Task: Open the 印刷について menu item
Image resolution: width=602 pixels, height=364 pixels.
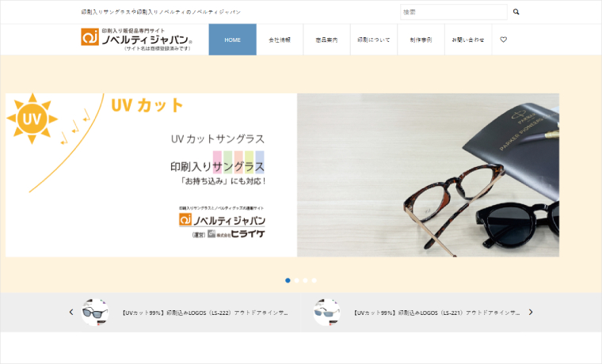Action: tap(374, 40)
